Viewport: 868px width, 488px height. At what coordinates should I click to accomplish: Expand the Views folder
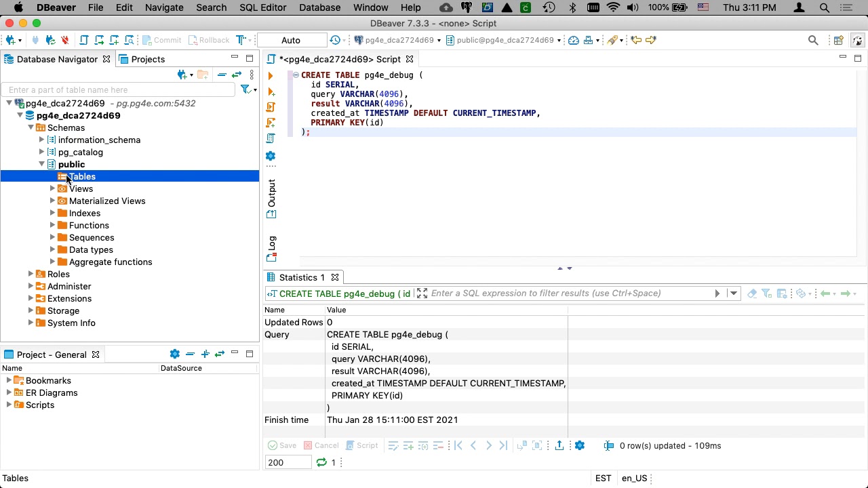[52, 188]
